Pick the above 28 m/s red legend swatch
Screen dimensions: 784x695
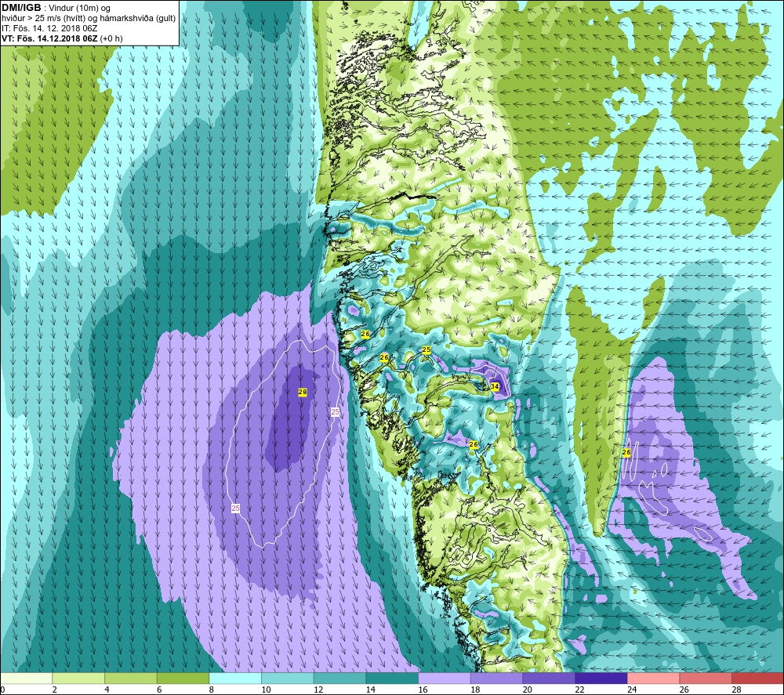757,679
